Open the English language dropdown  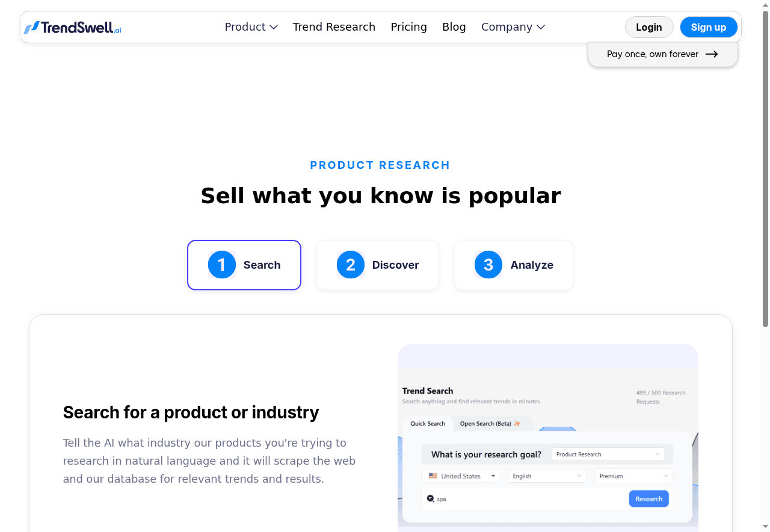click(546, 475)
